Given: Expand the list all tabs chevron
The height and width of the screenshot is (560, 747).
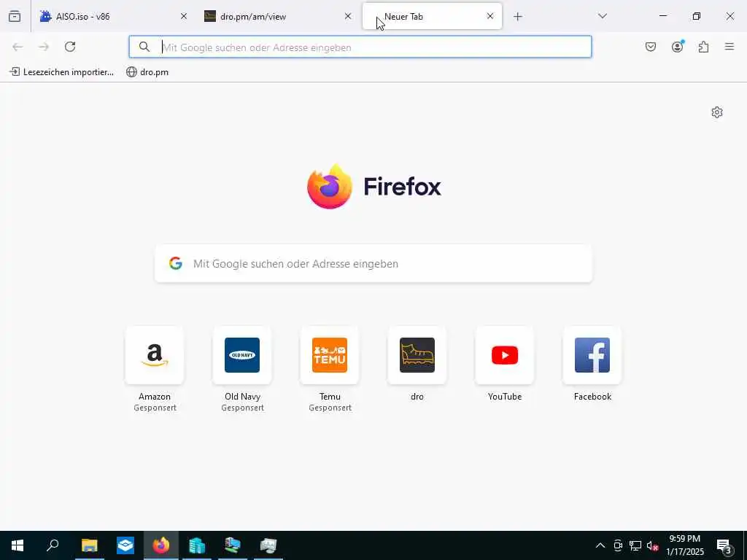Looking at the screenshot, I should tap(603, 16).
